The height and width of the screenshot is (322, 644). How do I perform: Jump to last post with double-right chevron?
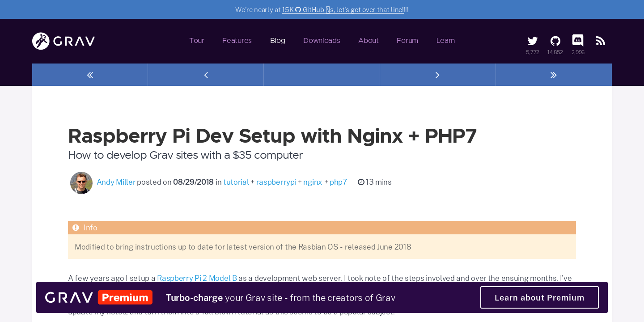pos(553,75)
